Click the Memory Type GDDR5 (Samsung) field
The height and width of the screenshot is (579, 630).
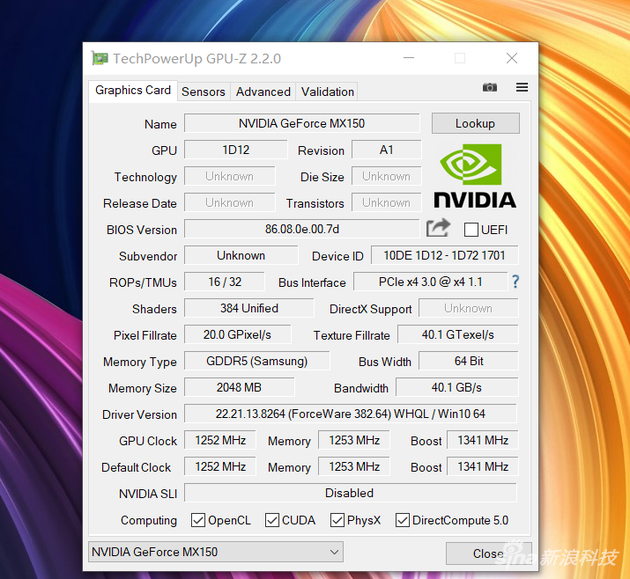[x=257, y=361]
